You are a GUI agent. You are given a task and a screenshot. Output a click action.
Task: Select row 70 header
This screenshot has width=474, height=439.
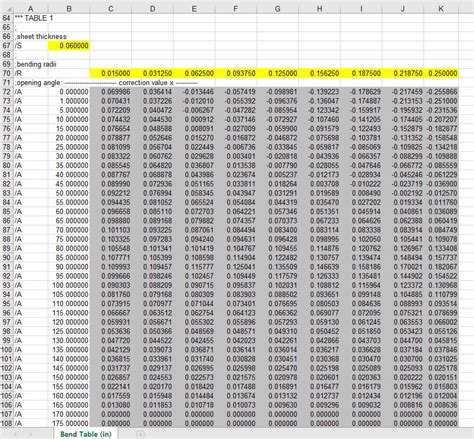7,73
